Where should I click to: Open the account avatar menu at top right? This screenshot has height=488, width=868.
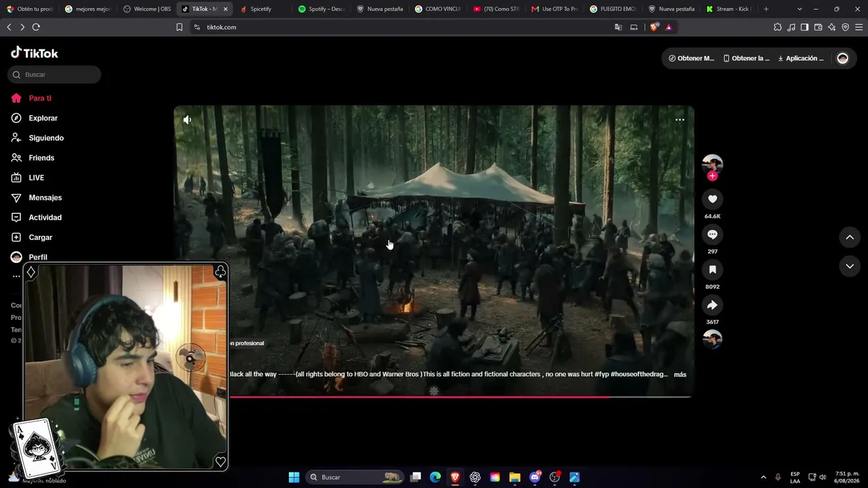(843, 58)
